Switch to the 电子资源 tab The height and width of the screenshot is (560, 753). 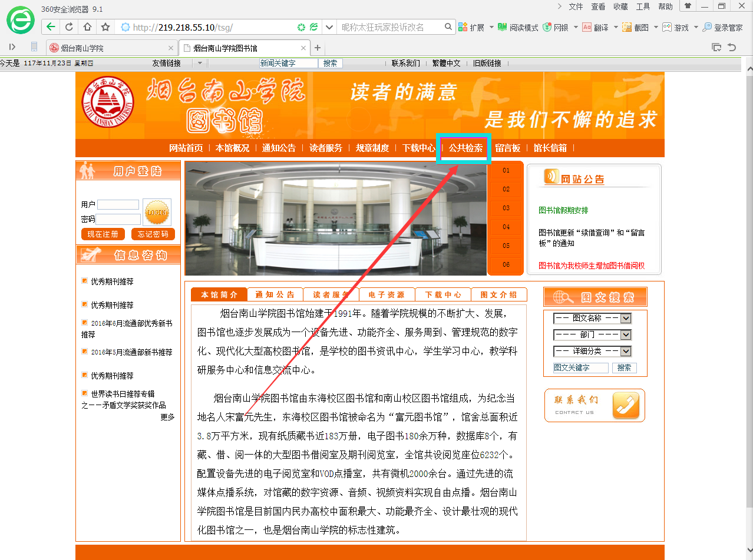387,294
